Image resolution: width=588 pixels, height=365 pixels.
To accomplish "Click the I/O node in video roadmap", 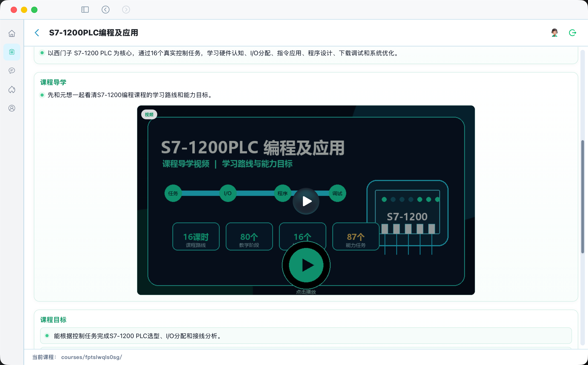I will [x=228, y=193].
